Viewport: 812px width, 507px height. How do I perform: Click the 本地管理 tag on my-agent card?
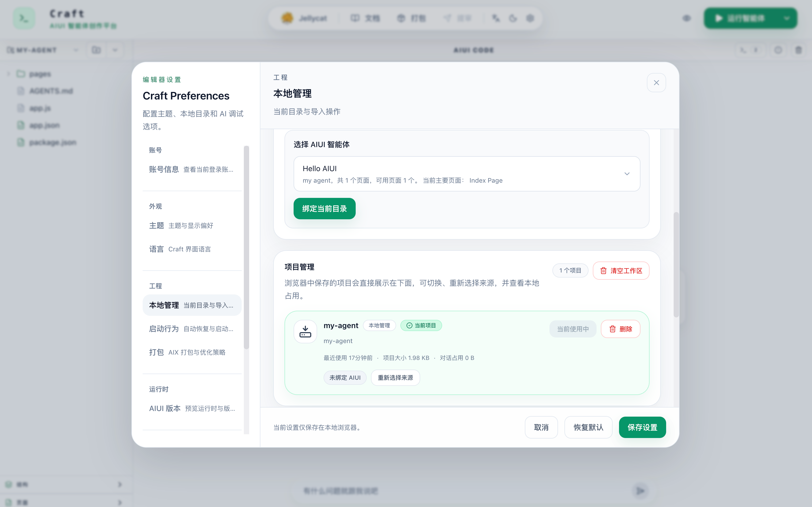379,325
